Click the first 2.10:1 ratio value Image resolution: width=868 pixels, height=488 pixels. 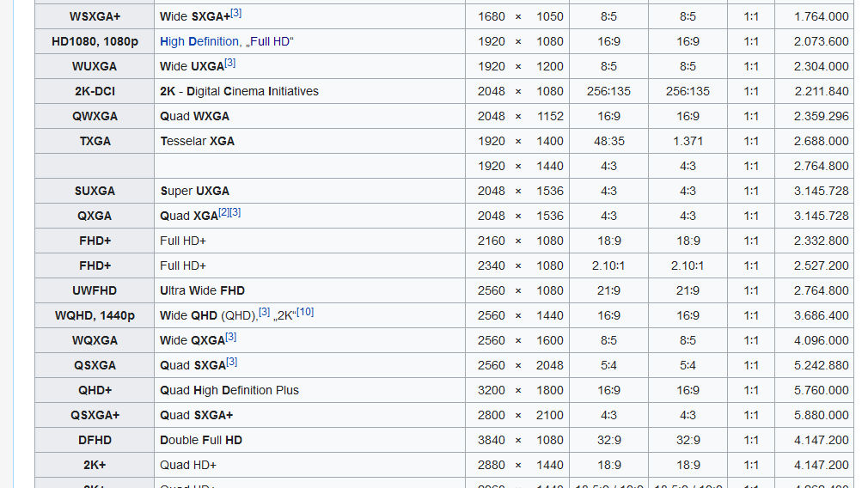(x=608, y=265)
